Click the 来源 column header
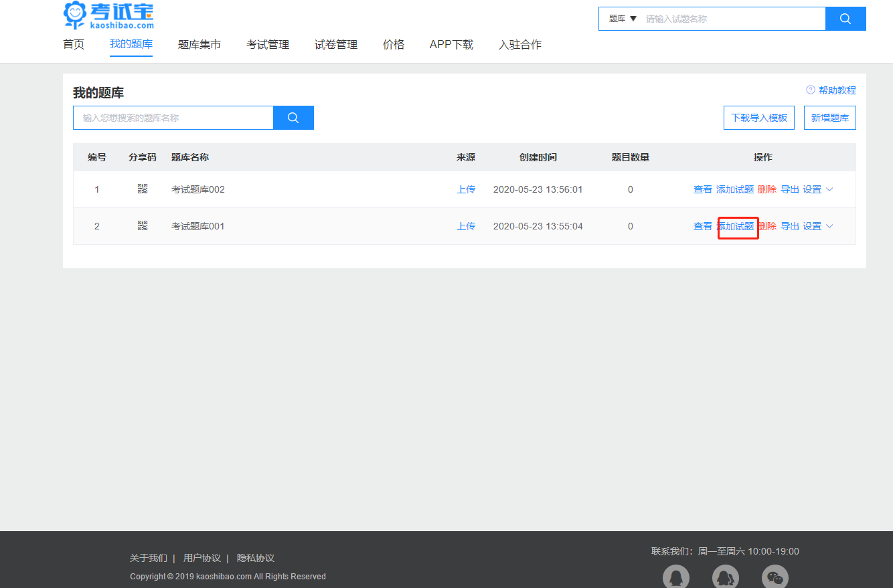Viewport: 893px width, 588px height. coord(466,157)
